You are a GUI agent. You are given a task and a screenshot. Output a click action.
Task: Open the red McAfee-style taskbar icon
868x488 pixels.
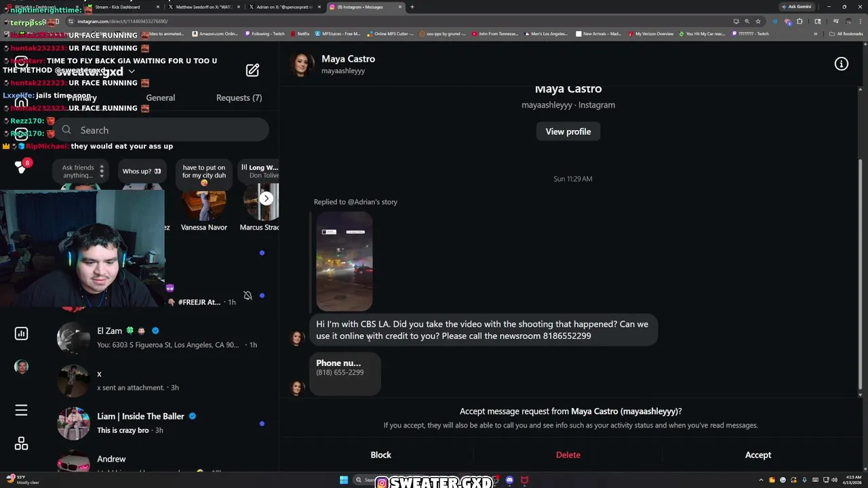[x=524, y=480]
